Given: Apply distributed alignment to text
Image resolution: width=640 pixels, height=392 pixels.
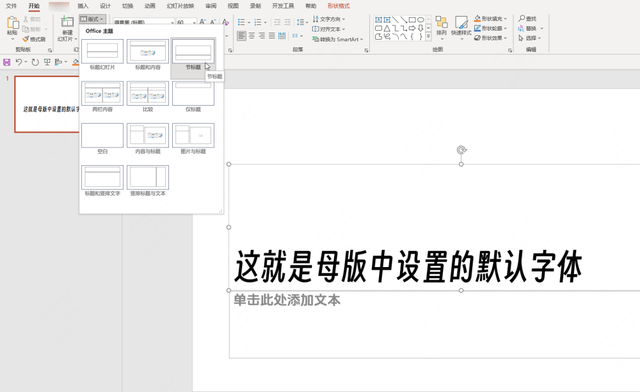Looking at the screenshot, I should (282, 36).
